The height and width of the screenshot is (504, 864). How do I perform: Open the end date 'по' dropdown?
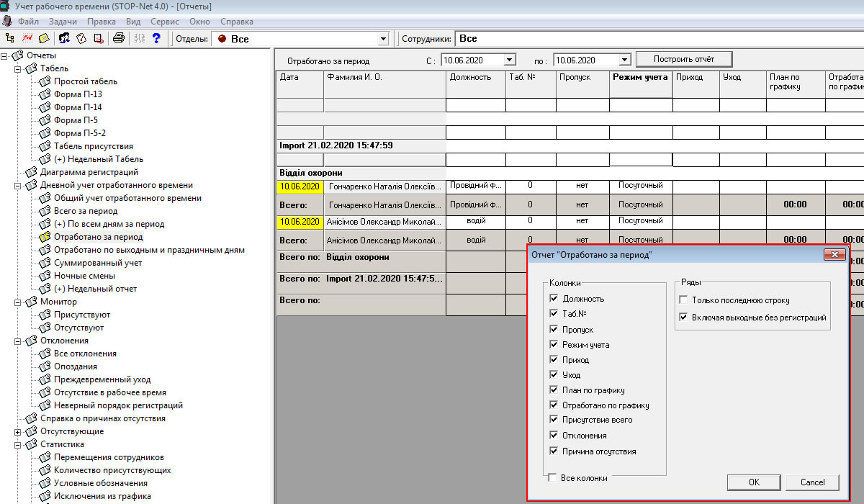[625, 60]
